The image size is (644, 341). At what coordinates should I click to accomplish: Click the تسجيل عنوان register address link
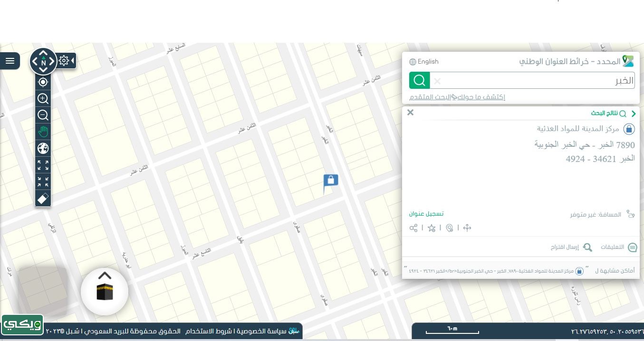426,214
